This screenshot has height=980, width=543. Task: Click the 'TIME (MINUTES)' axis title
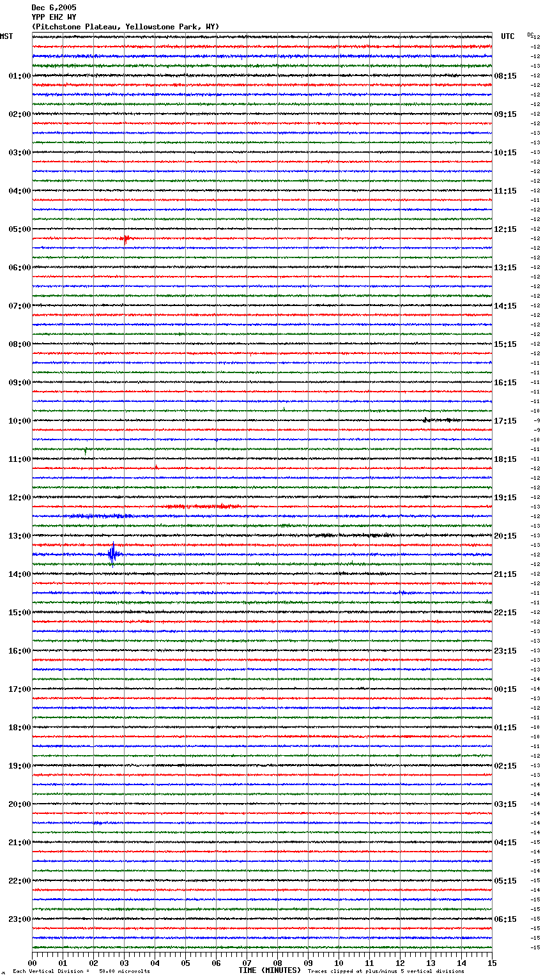(x=270, y=970)
